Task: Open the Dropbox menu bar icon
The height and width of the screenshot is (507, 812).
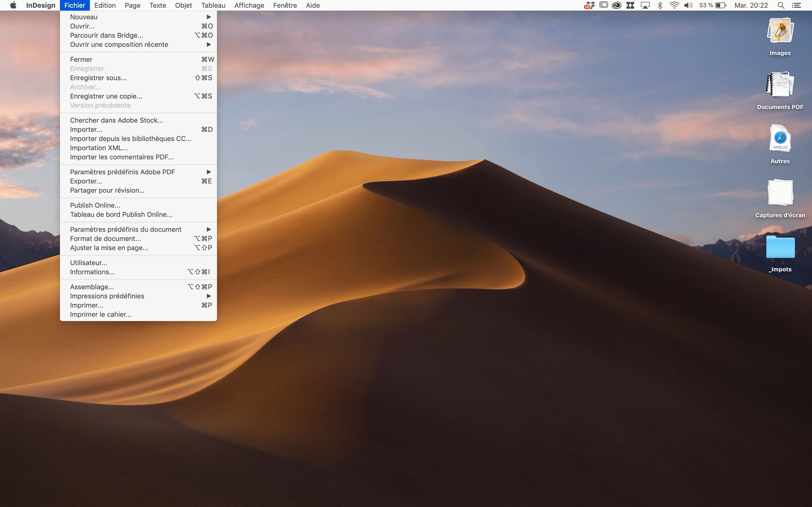Action: click(x=589, y=5)
